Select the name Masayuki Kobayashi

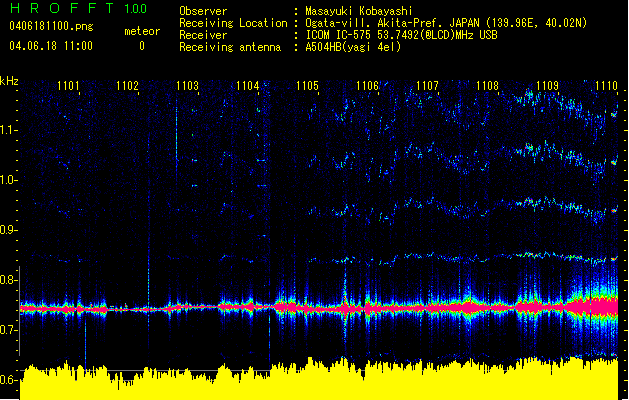(359, 11)
